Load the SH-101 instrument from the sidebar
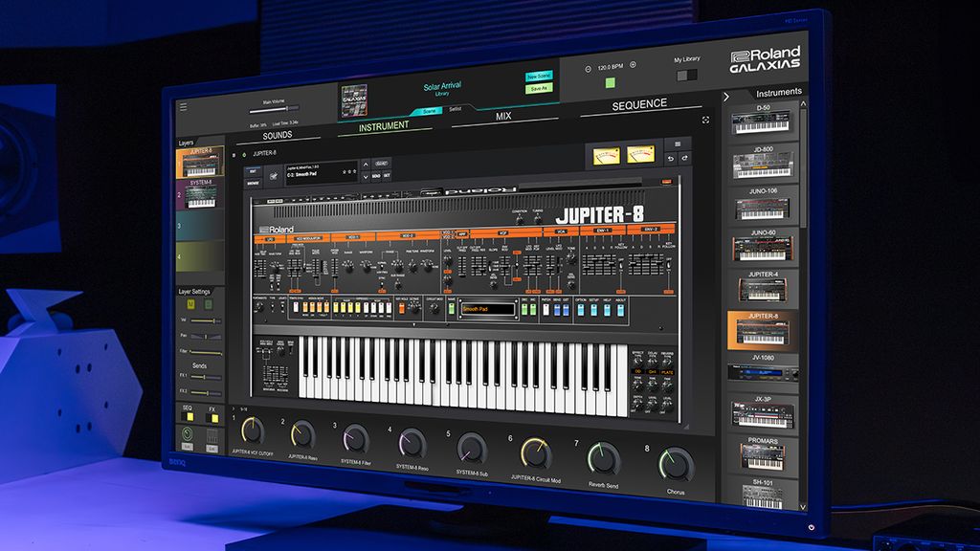This screenshot has height=551, width=980. (761, 490)
